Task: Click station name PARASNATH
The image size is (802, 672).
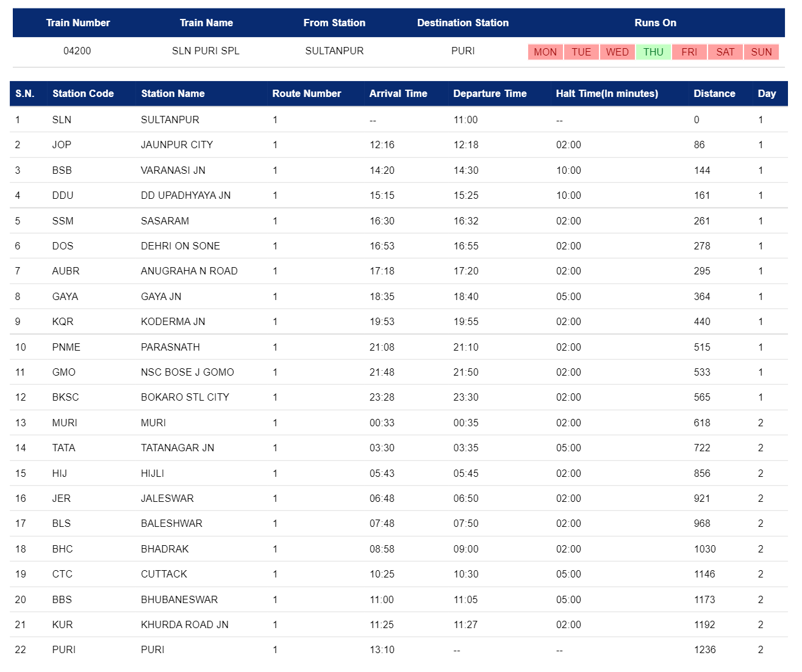Action: click(x=170, y=347)
